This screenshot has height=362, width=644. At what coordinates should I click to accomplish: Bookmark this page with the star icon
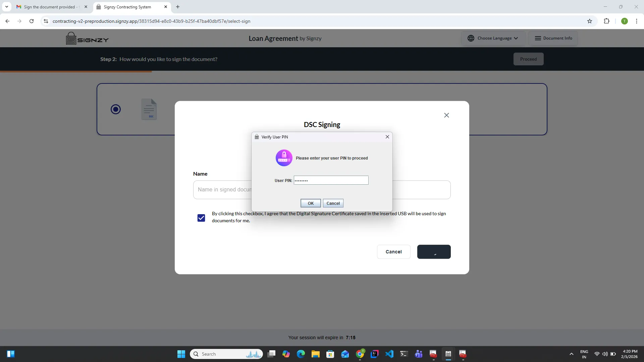[x=590, y=21]
